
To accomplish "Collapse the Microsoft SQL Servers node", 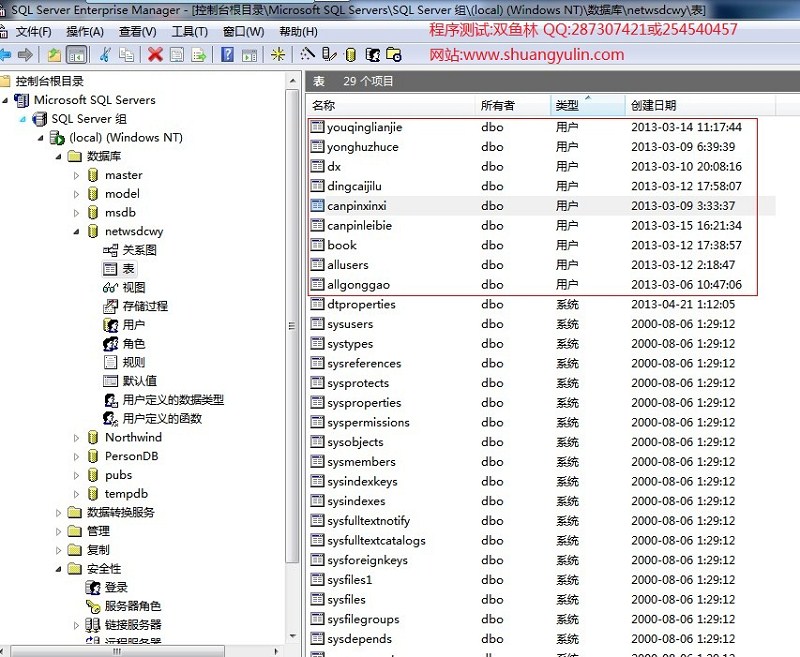I will [x=5, y=100].
